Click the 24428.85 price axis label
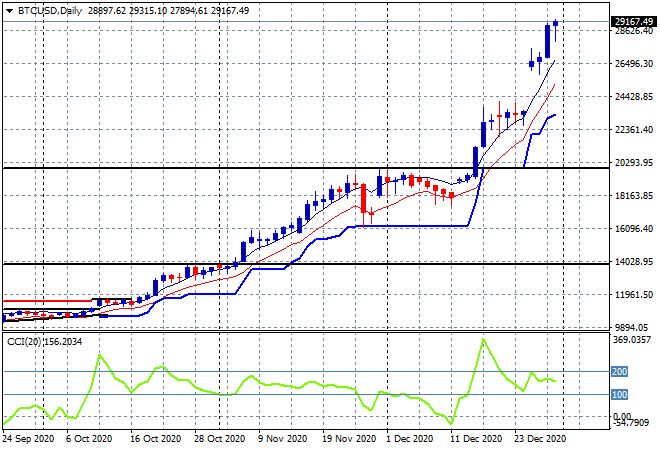 coord(634,97)
